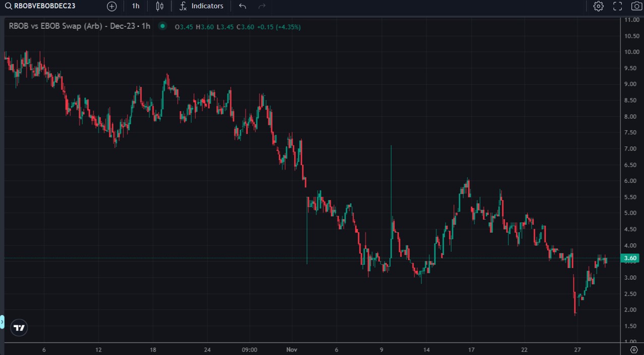
Task: Click the TradingView logo
Action: click(19, 328)
